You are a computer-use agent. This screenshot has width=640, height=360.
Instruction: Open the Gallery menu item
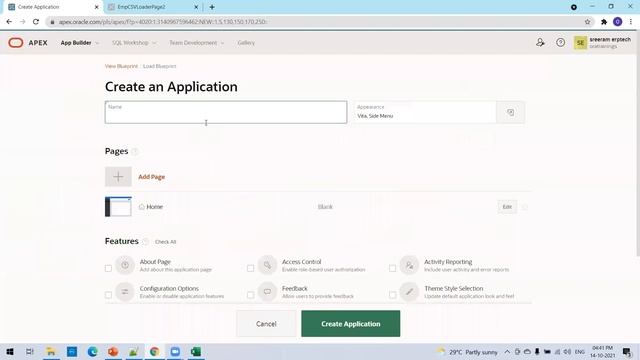(246, 42)
